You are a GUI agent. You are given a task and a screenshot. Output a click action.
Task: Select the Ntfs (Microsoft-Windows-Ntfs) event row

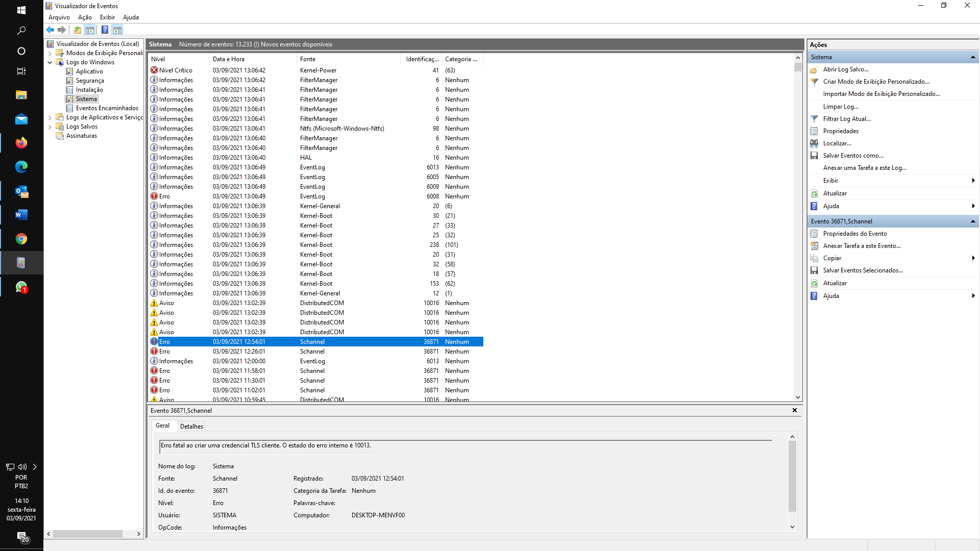pyautogui.click(x=315, y=129)
